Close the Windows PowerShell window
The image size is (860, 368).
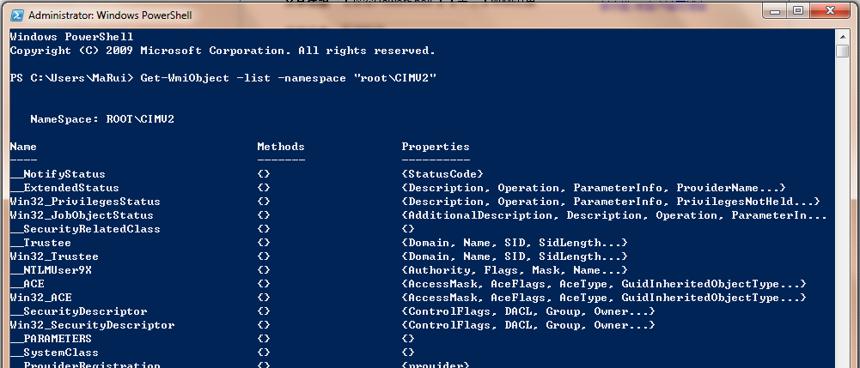tap(832, 10)
